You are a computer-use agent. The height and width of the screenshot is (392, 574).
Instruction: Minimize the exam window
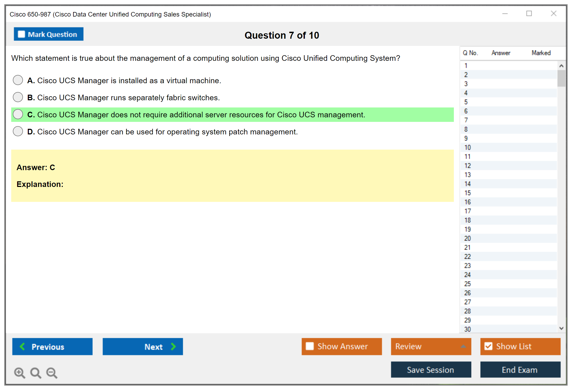(505, 14)
